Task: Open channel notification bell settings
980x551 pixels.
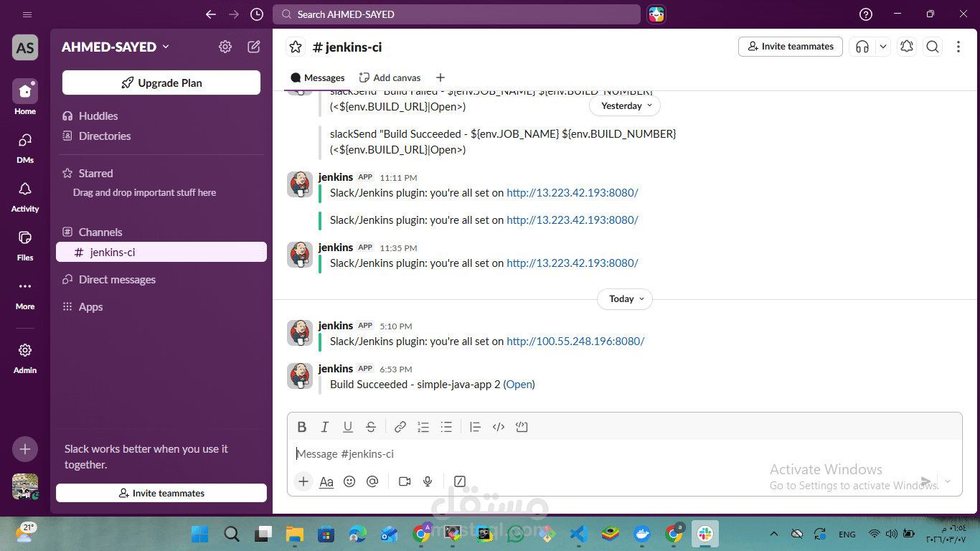Action: pos(907,47)
